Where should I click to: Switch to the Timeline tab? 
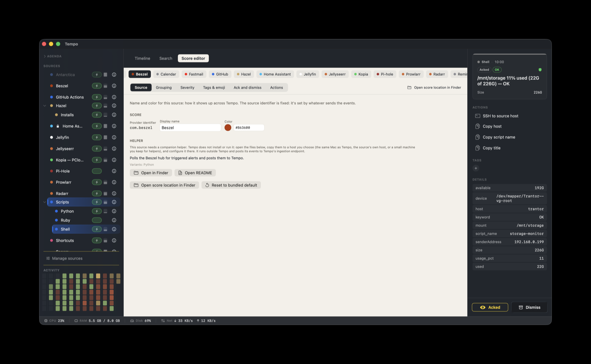pyautogui.click(x=142, y=58)
